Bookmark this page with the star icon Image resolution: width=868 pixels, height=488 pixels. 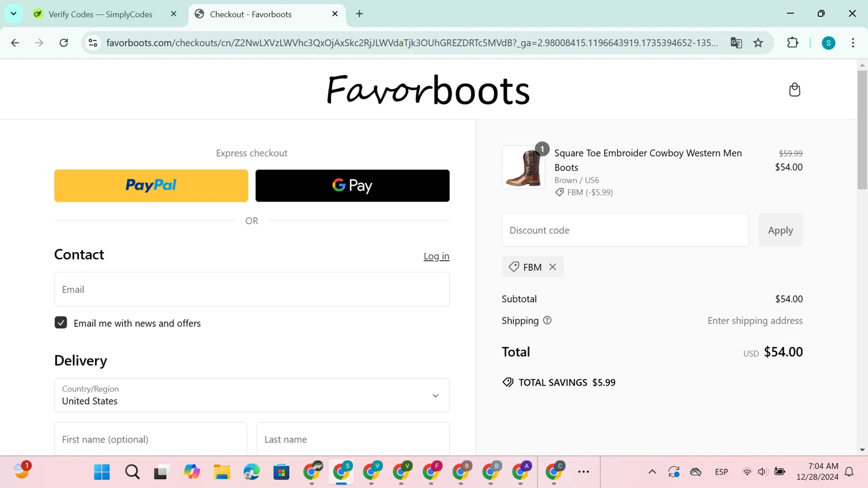coord(758,43)
